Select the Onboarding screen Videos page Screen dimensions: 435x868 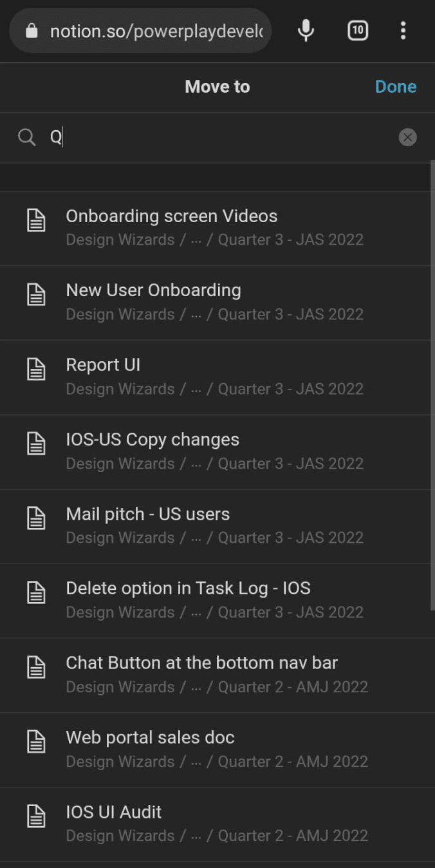tap(217, 228)
